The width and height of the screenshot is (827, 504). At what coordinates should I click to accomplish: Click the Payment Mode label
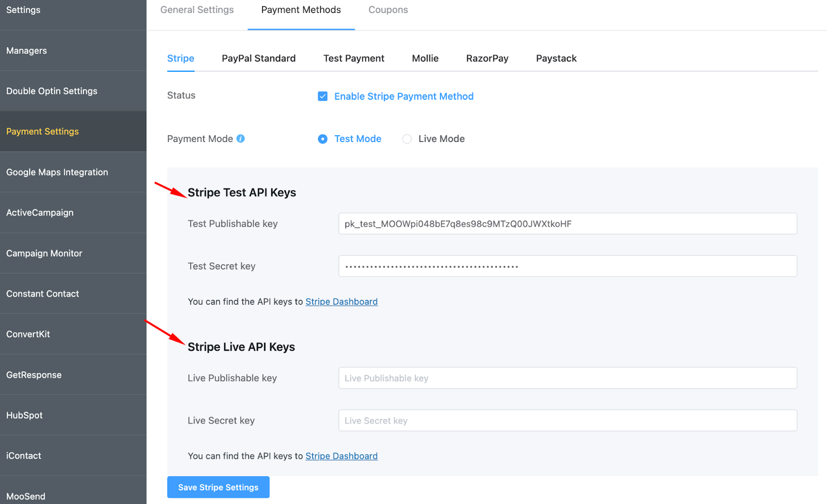pyautogui.click(x=200, y=139)
